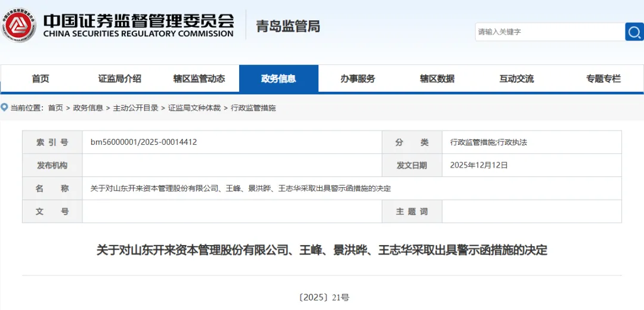
Task: Select the 政务信息 navigation tab
Action: click(278, 79)
